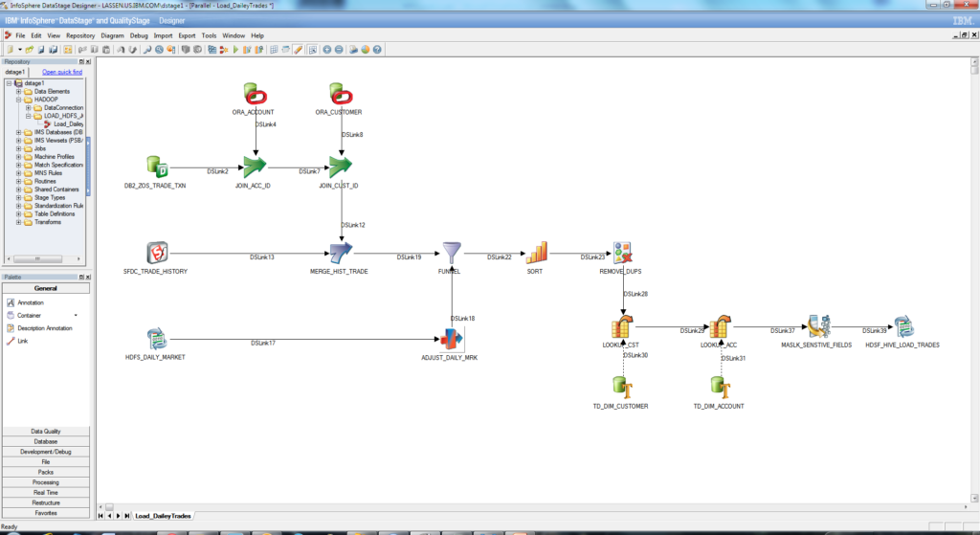Open the Container dropdown arrow in palette
This screenshot has height=535, width=980.
pos(76,315)
